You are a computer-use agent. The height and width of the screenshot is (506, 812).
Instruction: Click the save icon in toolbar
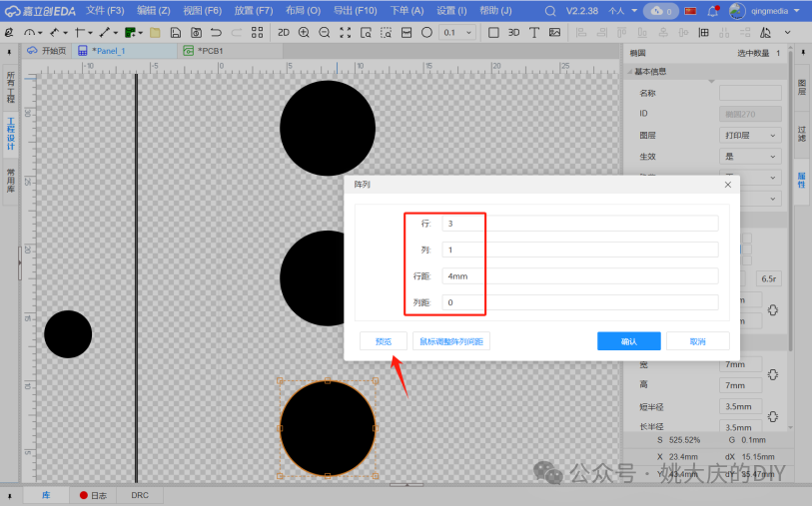tap(176, 32)
